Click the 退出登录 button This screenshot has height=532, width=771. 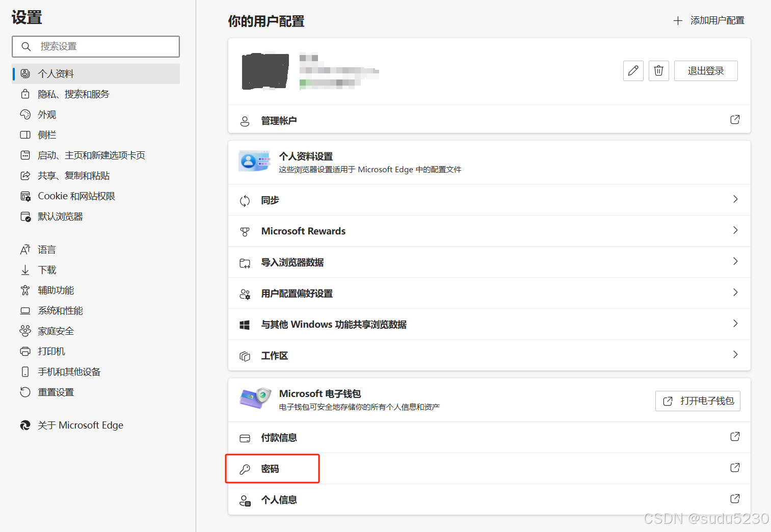706,71
